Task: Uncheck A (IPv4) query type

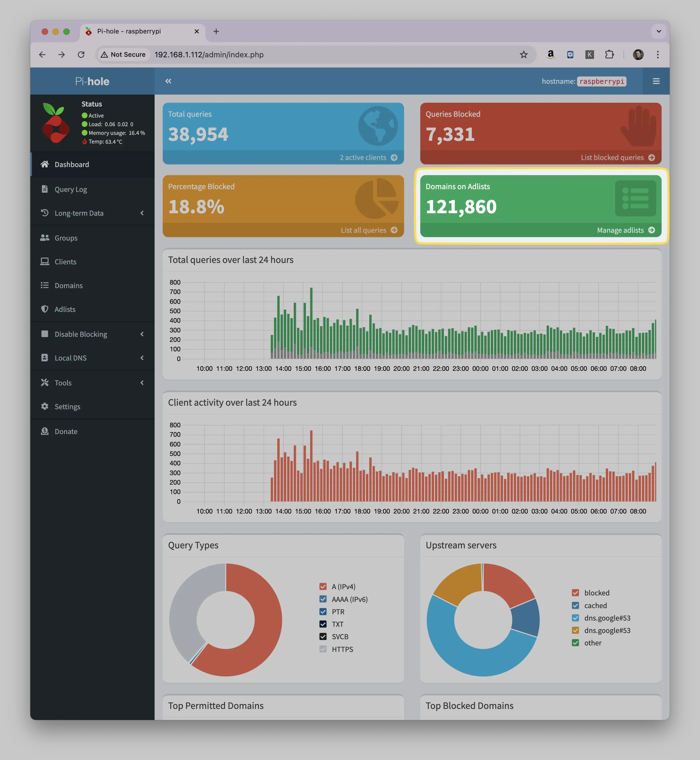Action: (x=323, y=586)
